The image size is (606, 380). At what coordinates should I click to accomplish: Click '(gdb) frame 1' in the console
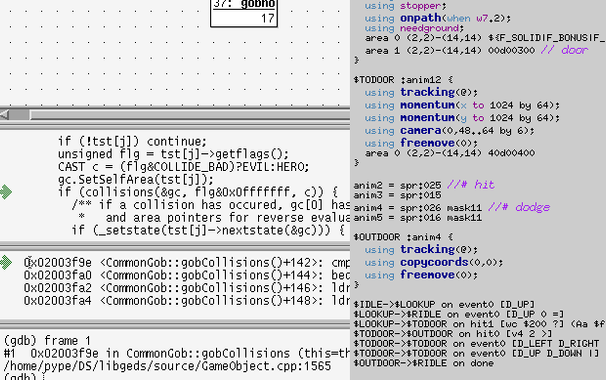pyautogui.click(x=47, y=341)
